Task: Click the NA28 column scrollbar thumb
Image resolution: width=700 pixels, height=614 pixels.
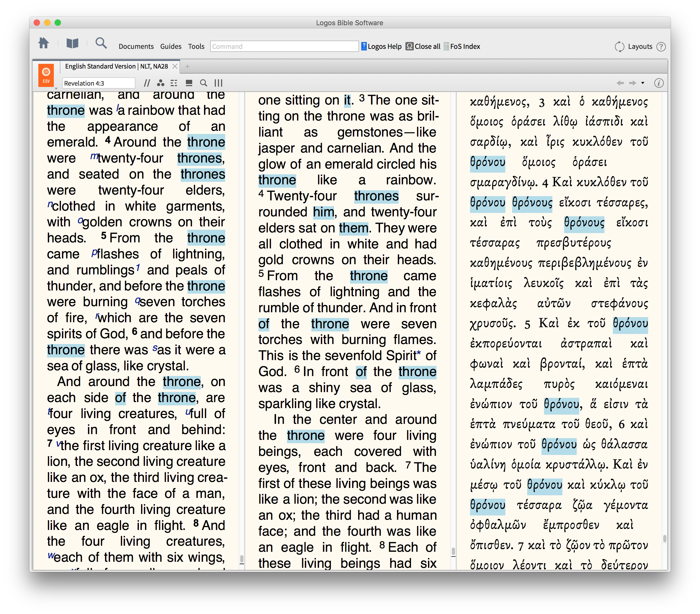Action: 664,538
